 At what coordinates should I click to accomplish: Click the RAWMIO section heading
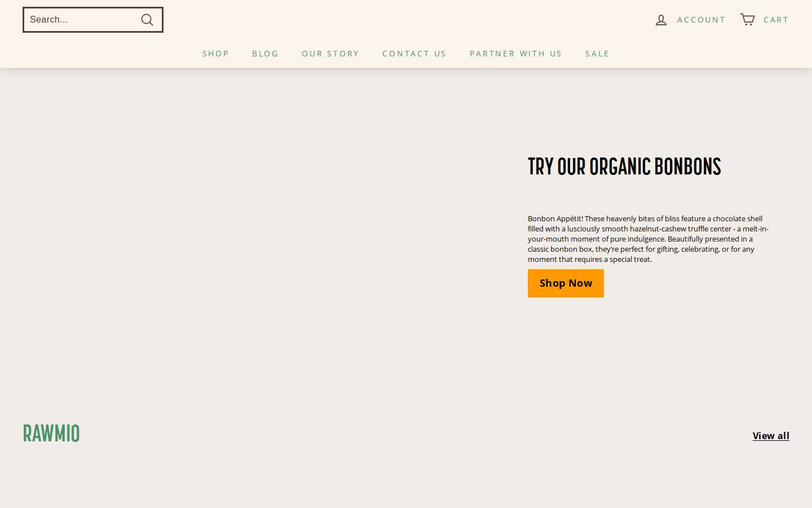click(x=51, y=433)
